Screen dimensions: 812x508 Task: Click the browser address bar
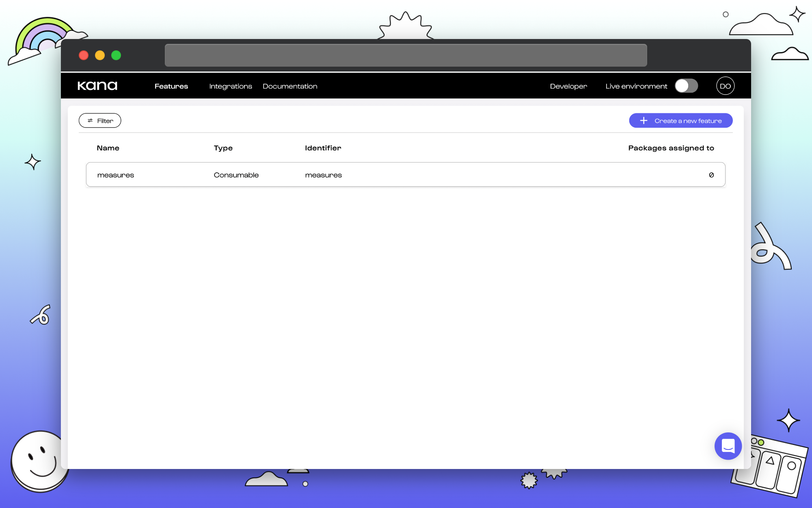[406, 55]
